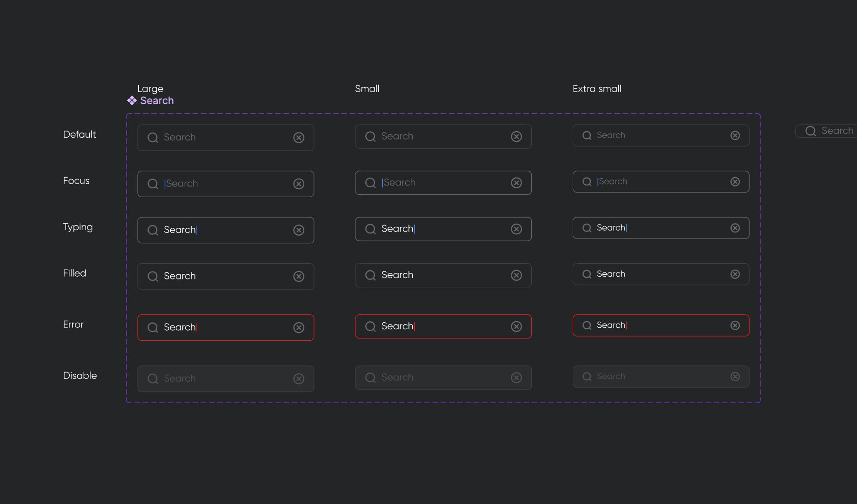This screenshot has width=857, height=504.
Task: Click clear icon in Extra small Filled field
Action: 735,274
